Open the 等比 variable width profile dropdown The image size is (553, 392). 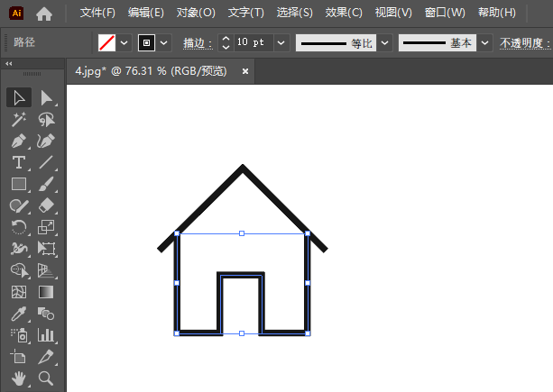pos(385,43)
